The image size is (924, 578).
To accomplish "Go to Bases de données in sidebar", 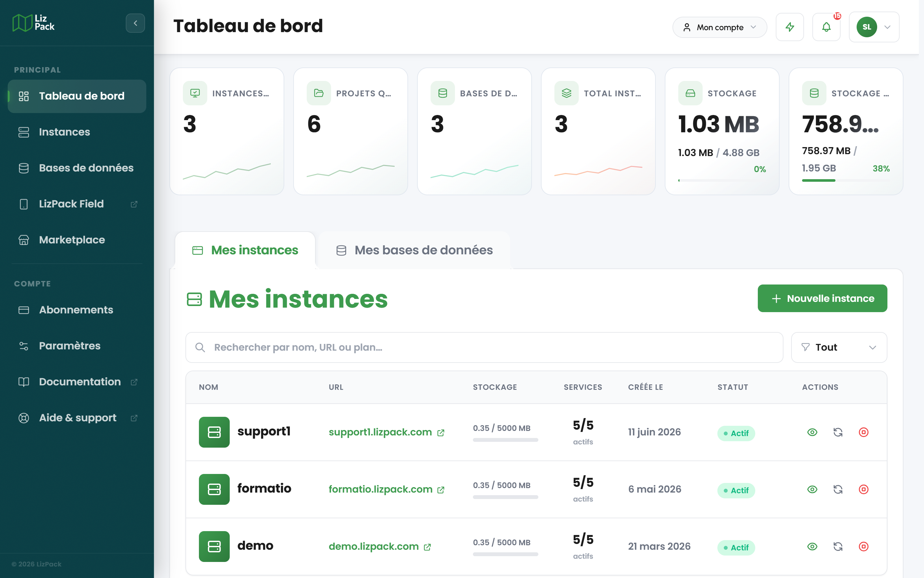I will coord(77,168).
